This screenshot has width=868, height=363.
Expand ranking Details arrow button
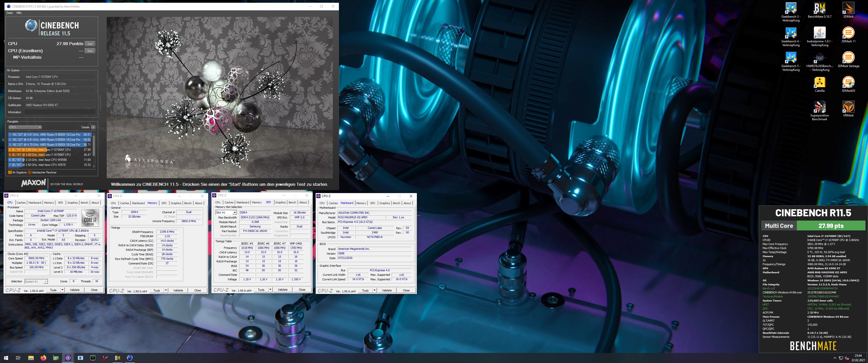coord(93,127)
